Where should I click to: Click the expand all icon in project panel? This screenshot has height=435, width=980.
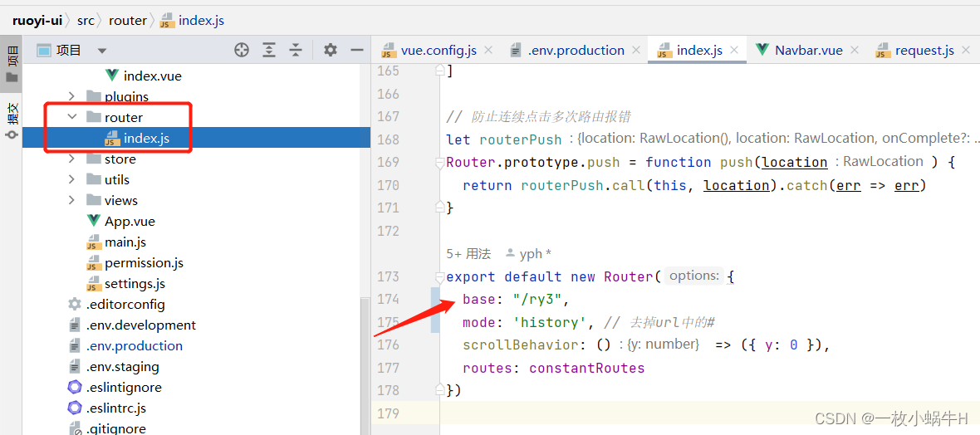click(x=269, y=51)
